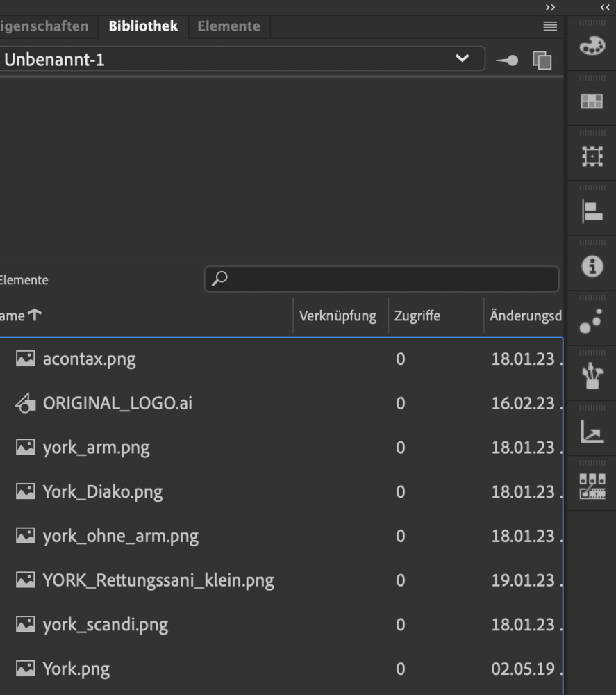Image resolution: width=616 pixels, height=695 pixels.
Task: Open the Align panel icon
Action: (x=592, y=212)
